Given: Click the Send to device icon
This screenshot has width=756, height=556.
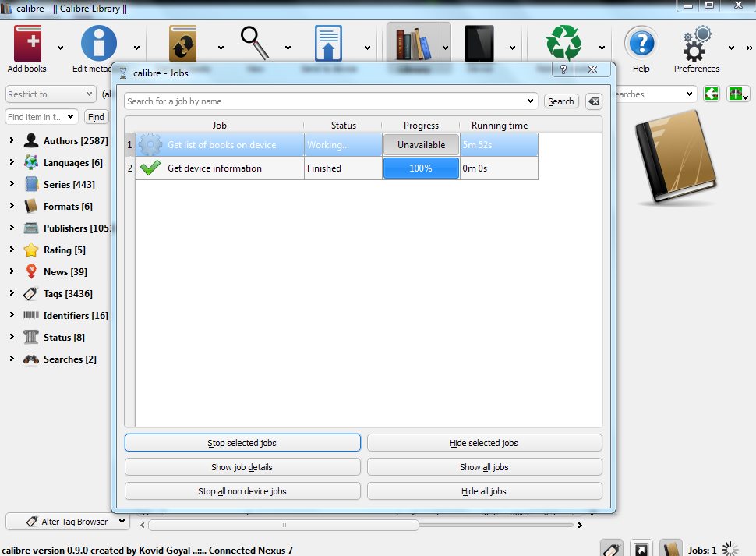Looking at the screenshot, I should [x=328, y=44].
